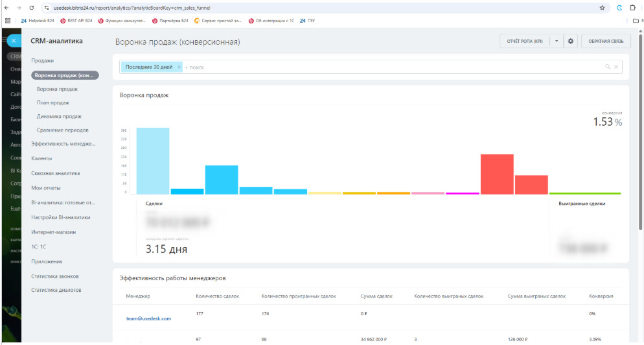Viewport: 644px width, 345px height.
Task: Click the browser forward arrow
Action: 19,8
